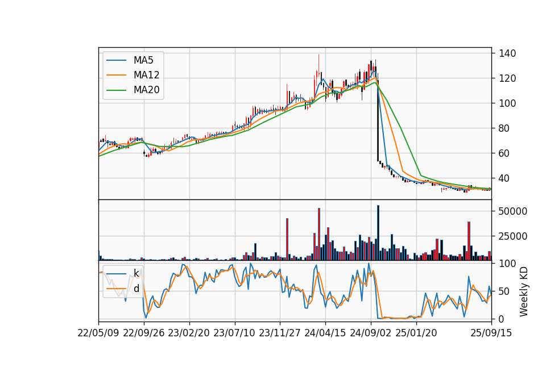This screenshot has height=392, width=546.
Task: Click the 22/05/09 date axis label
Action: [98, 333]
